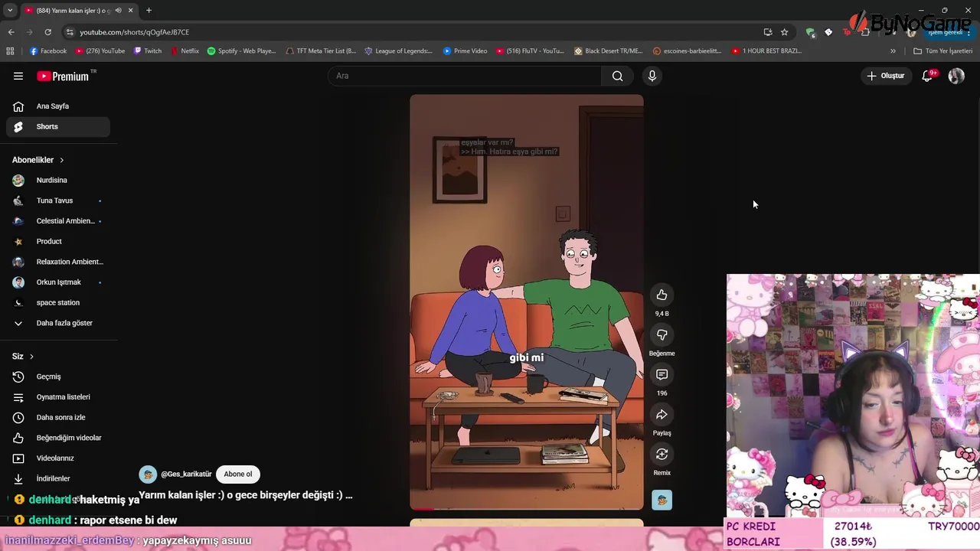Open Beğendiğim videolar
This screenshot has height=551, width=980.
(58, 438)
